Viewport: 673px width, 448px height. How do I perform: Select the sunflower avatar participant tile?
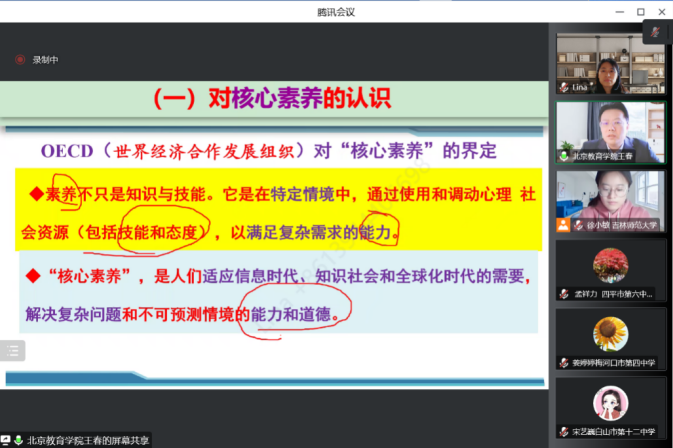610,332
